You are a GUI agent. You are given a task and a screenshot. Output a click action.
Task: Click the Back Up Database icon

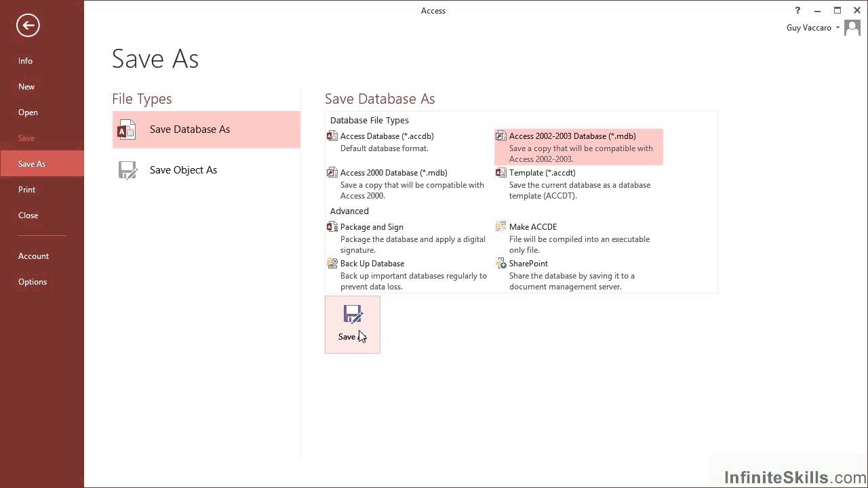click(332, 264)
